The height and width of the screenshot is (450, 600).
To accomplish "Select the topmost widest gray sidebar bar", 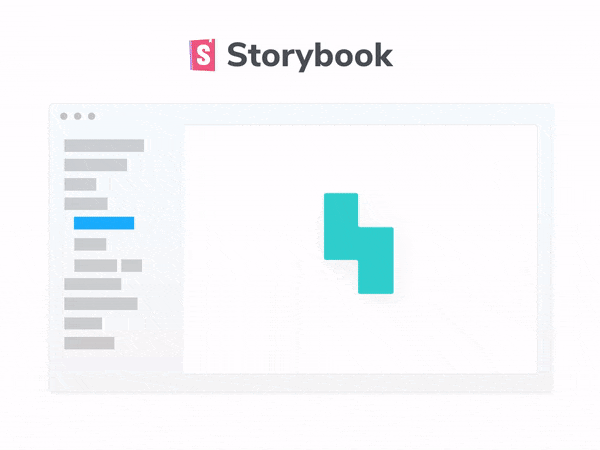I will [104, 145].
